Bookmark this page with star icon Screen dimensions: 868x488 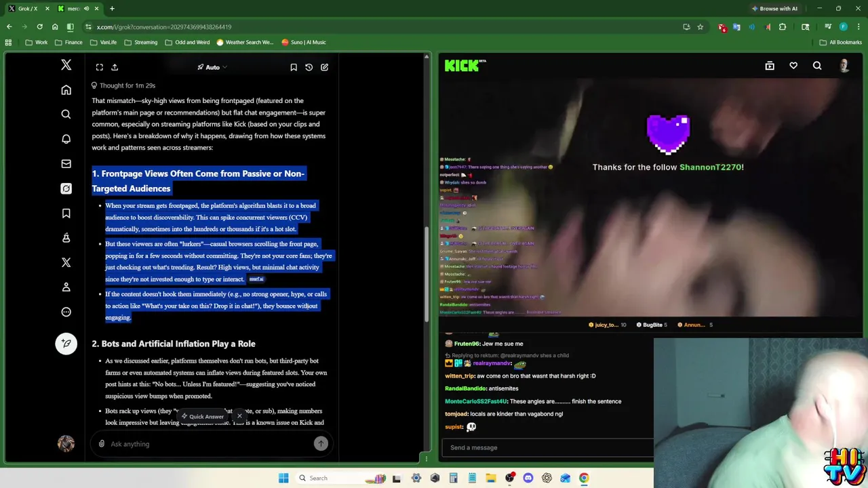point(700,26)
